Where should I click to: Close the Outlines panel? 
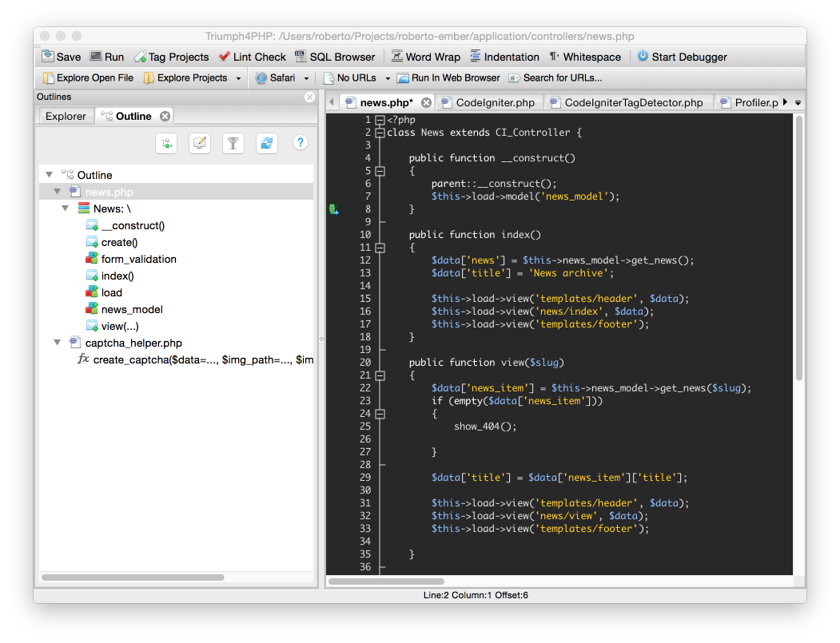tap(309, 97)
